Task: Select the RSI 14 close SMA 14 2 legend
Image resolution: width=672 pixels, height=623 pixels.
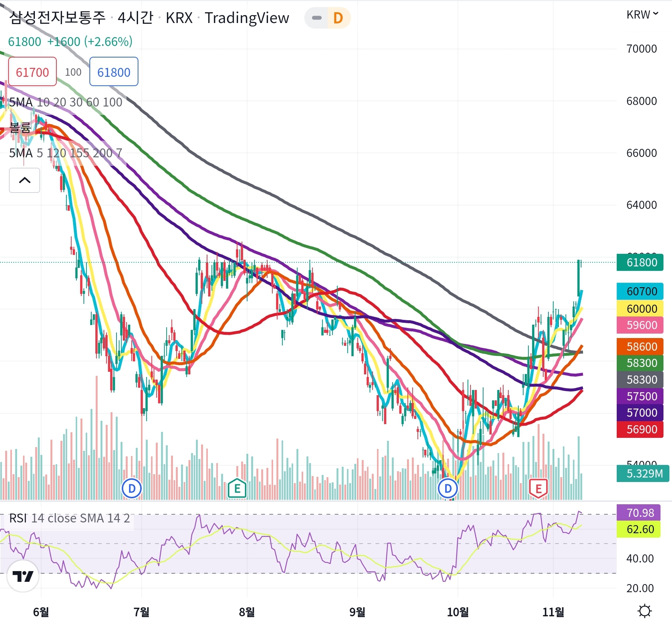Action: click(69, 518)
